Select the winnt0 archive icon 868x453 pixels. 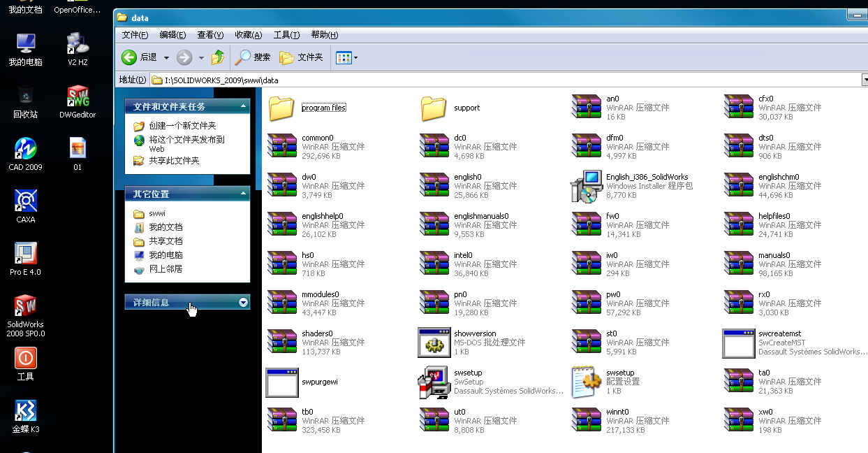(x=587, y=421)
